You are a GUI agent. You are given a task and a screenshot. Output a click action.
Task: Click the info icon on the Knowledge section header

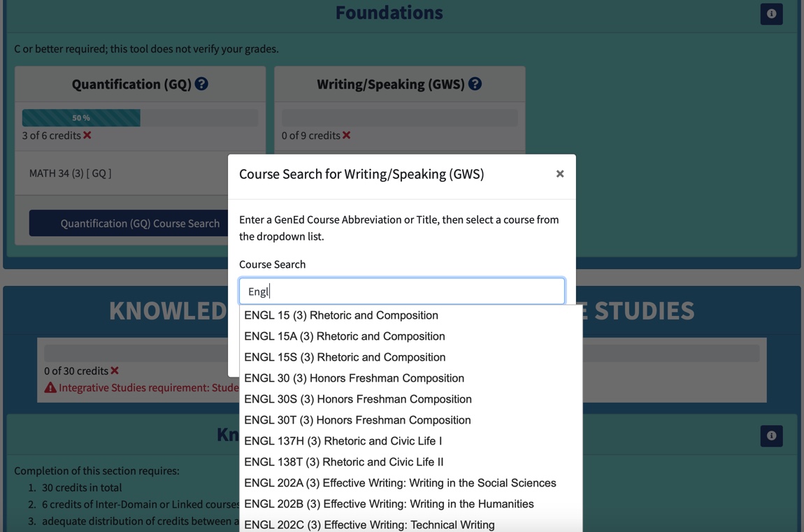(771, 436)
